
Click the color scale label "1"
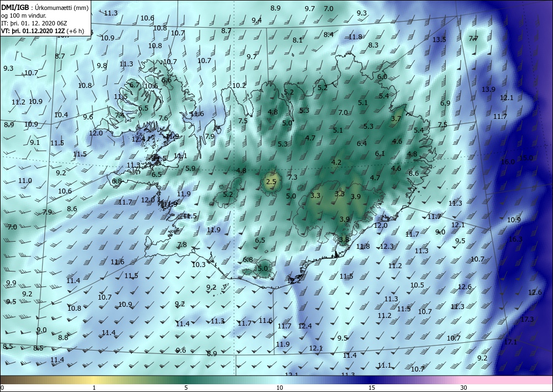94,388
